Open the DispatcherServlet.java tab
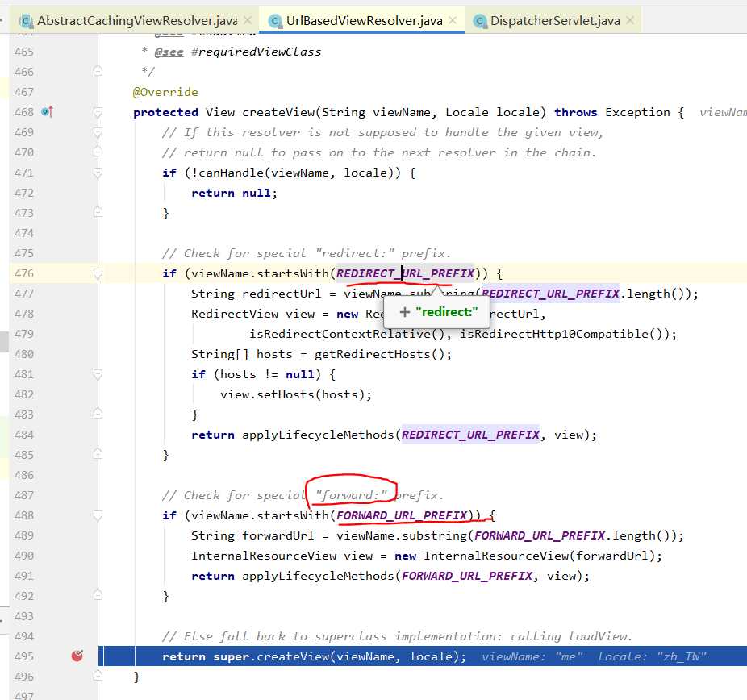This screenshot has width=747, height=700. (x=555, y=20)
